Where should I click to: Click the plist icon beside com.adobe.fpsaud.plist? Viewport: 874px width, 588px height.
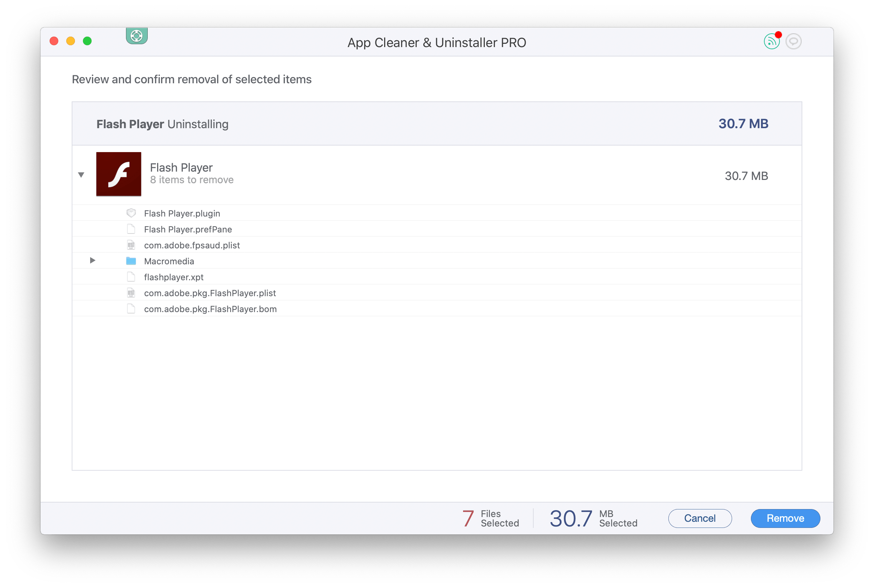click(x=131, y=245)
